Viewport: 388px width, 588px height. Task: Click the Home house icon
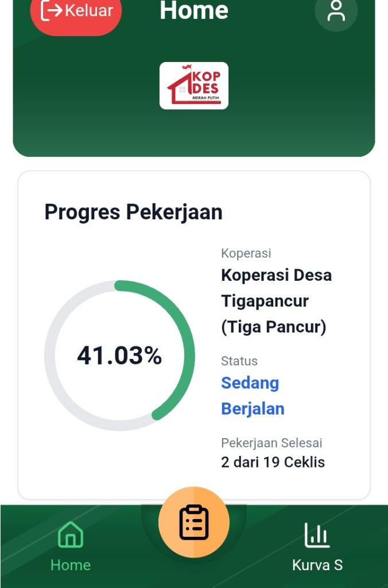tap(71, 535)
